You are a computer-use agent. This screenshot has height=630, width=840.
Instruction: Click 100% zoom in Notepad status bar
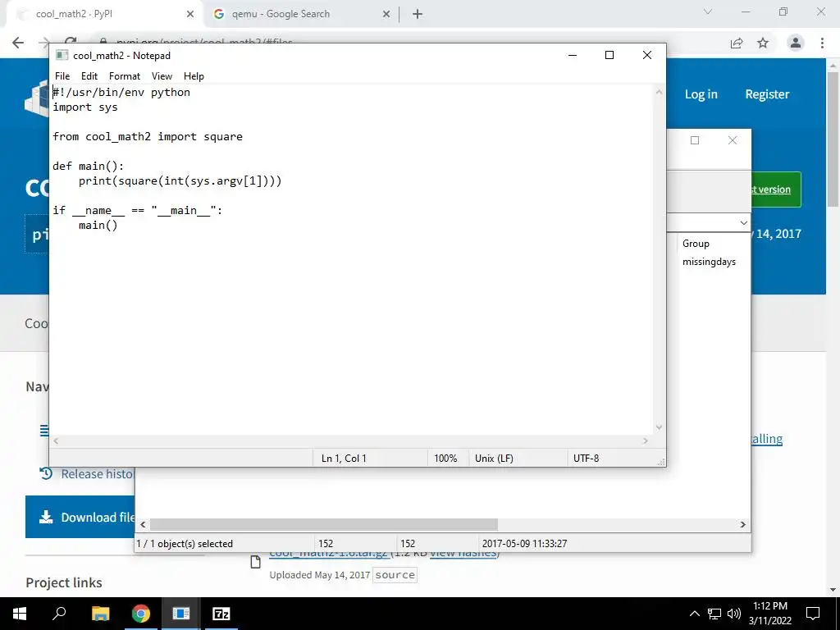pos(445,458)
